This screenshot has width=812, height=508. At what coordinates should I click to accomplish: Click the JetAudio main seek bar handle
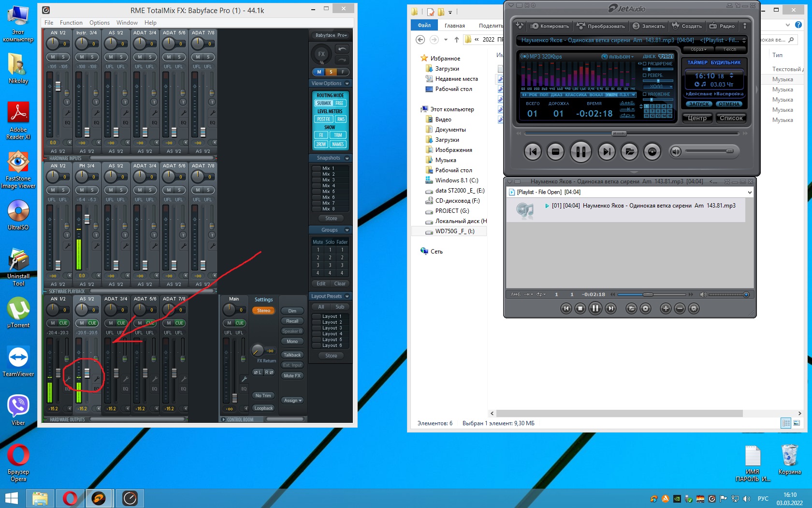619,134
